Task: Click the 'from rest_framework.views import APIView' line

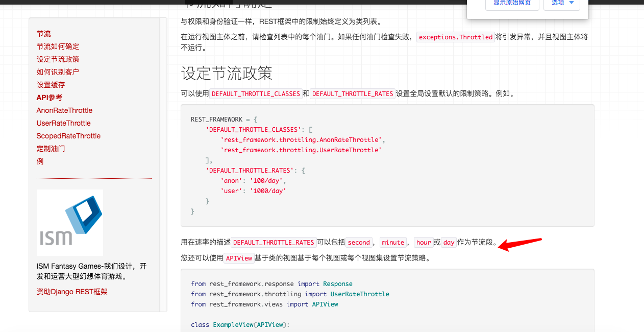Action: (265, 304)
